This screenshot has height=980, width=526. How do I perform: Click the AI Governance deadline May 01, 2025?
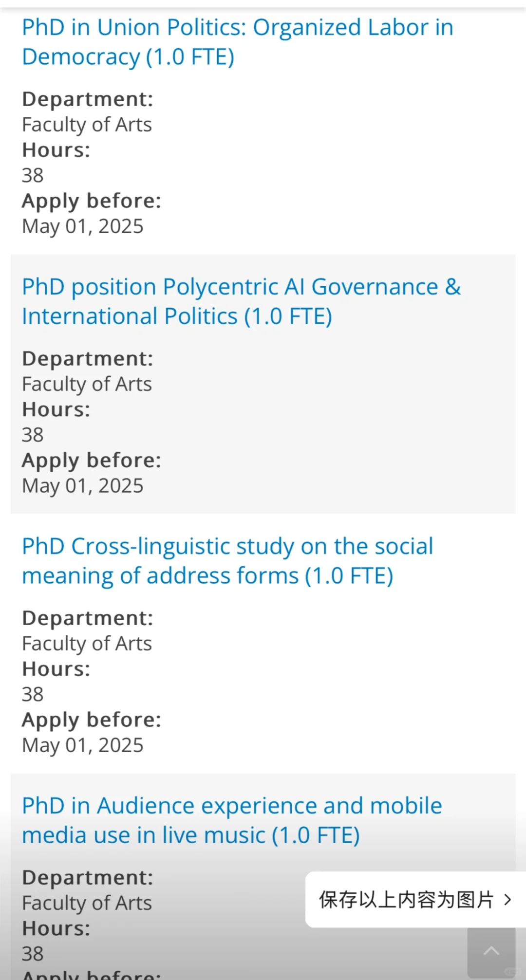click(x=83, y=486)
